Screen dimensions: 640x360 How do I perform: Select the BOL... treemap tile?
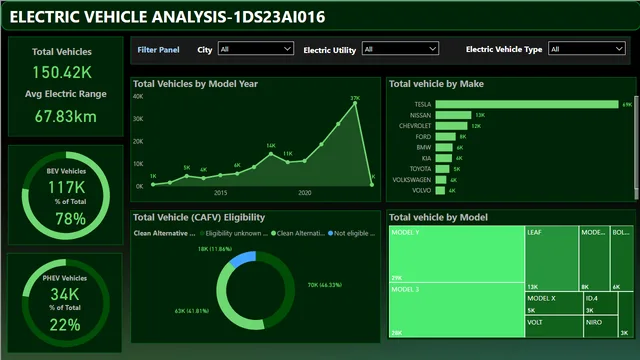(622, 258)
